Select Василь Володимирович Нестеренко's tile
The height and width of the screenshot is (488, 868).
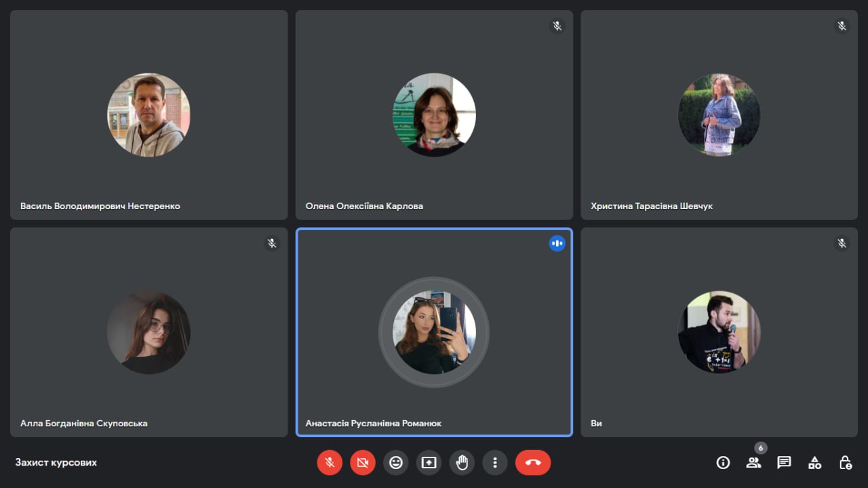coord(149,115)
